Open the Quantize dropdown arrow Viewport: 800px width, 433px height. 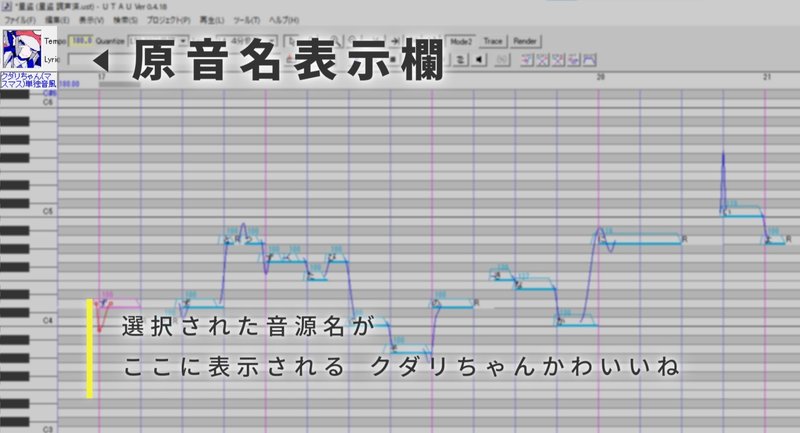[184, 41]
